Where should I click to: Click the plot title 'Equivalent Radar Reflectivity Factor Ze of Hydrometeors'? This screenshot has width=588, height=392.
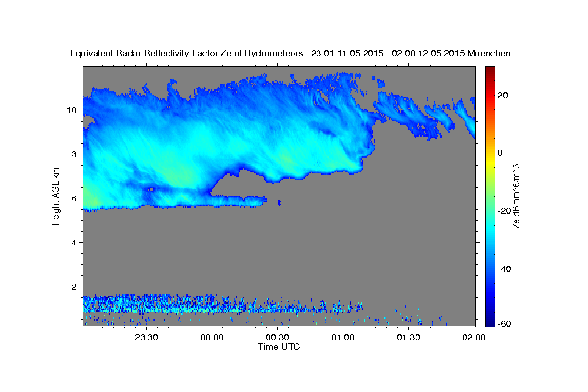[187, 53]
